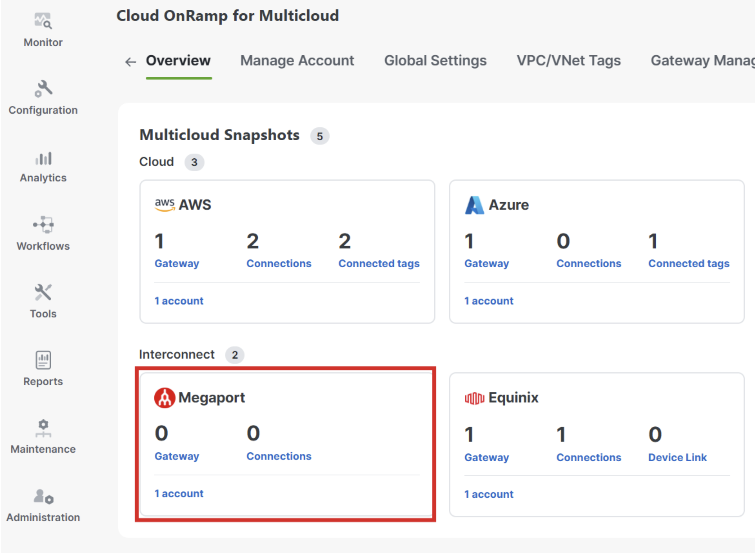Open the Equinix Device Link link

coord(677,457)
